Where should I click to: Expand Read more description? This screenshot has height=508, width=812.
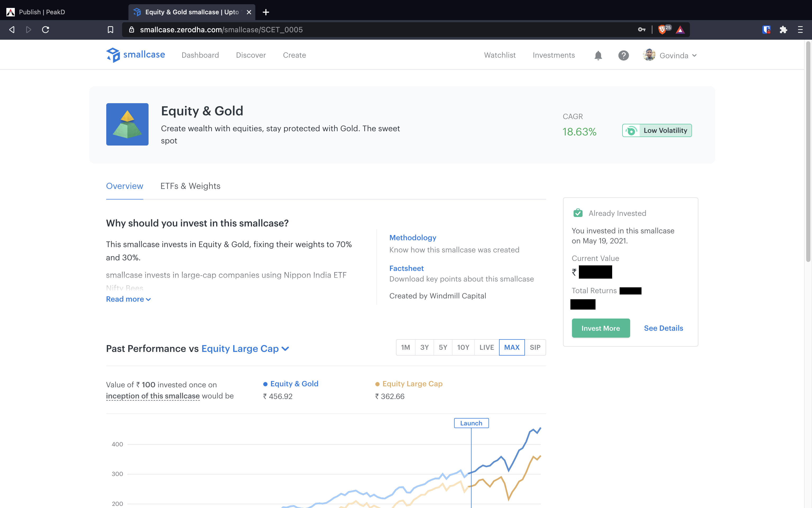point(128,299)
